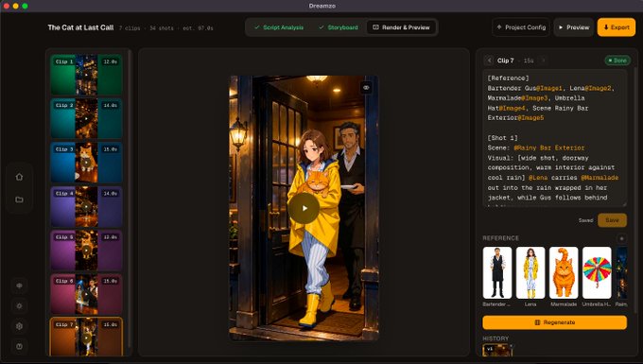Click the @Image1 tag in prompt

pyautogui.click(x=549, y=88)
